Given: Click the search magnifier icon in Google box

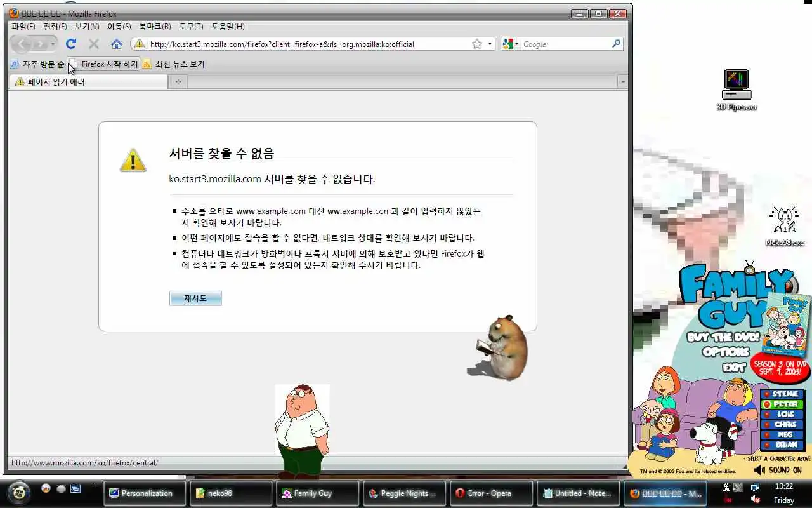Looking at the screenshot, I should (x=616, y=44).
